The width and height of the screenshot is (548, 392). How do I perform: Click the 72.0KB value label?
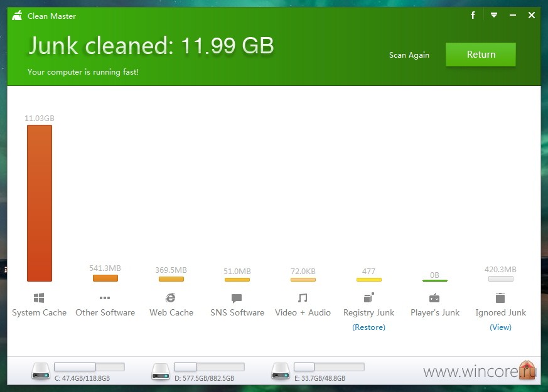pos(303,271)
